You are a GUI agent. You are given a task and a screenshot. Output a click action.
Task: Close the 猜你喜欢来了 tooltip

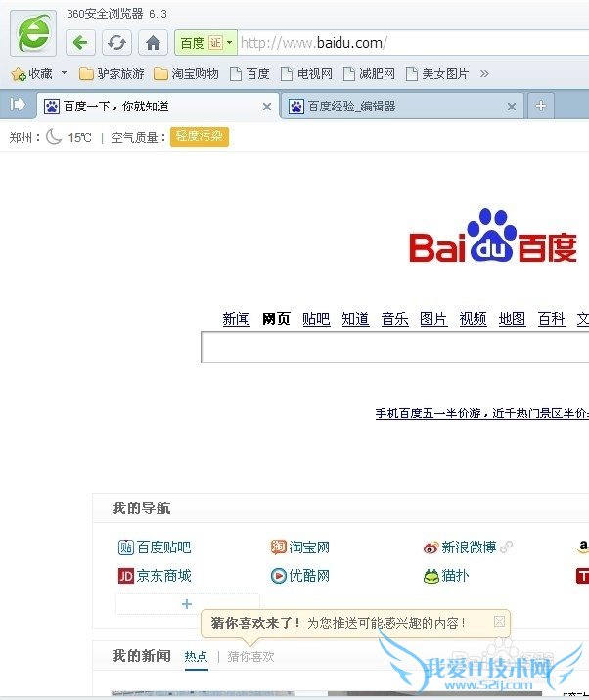pos(499,622)
